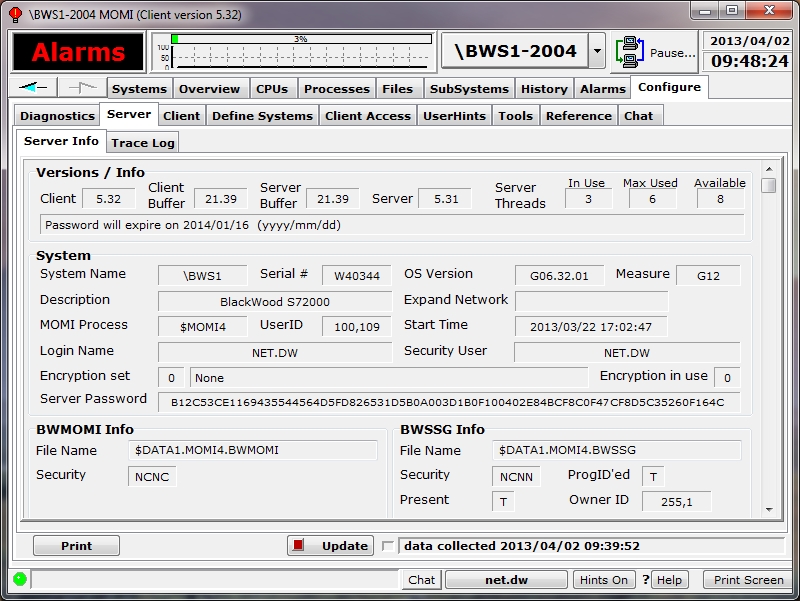Toggle the Hints On button
Image resolution: width=800 pixels, height=601 pixels.
604,580
